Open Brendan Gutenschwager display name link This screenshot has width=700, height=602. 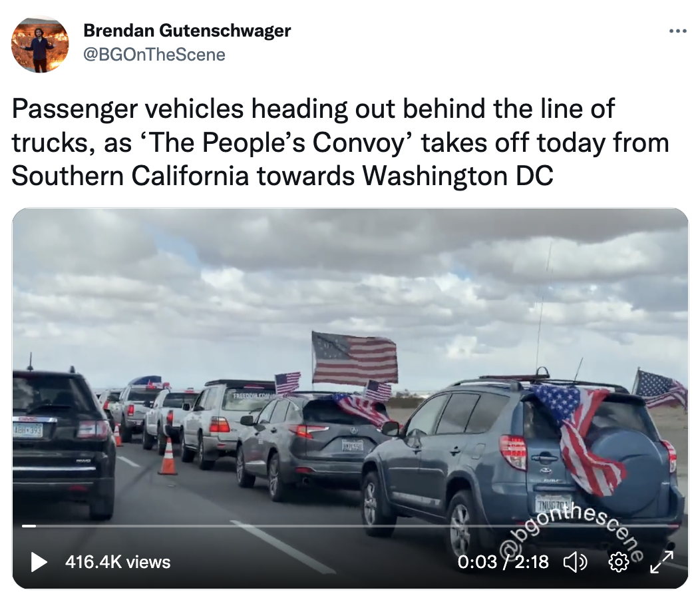pos(187,31)
